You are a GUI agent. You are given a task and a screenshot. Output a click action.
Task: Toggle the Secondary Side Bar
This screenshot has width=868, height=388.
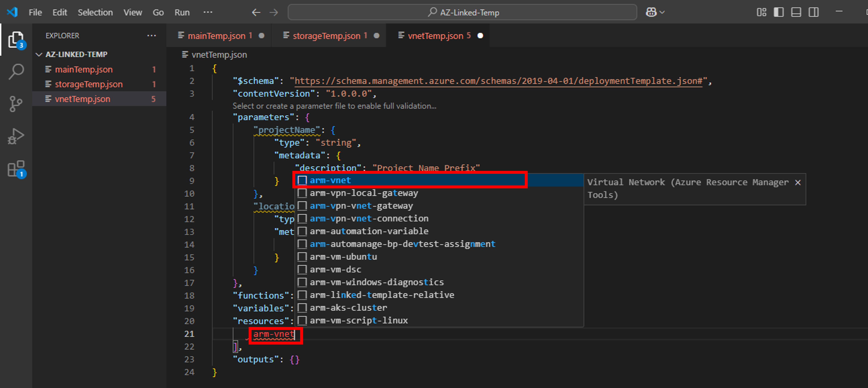[814, 12]
